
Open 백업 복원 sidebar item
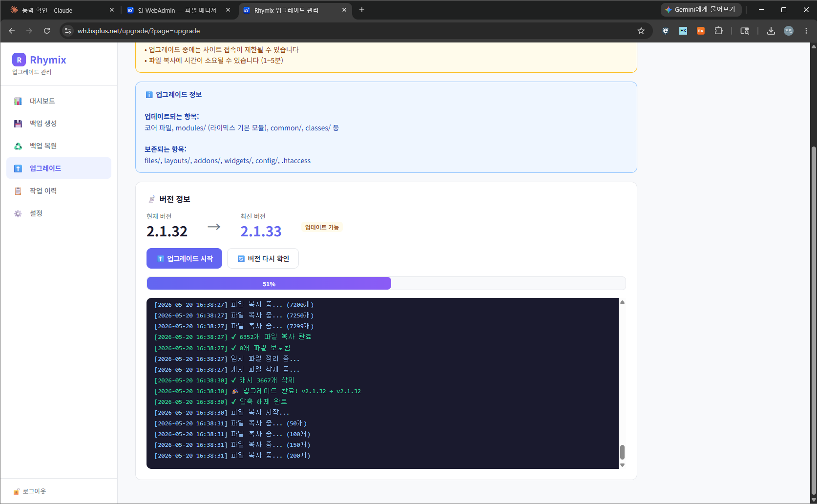59,146
